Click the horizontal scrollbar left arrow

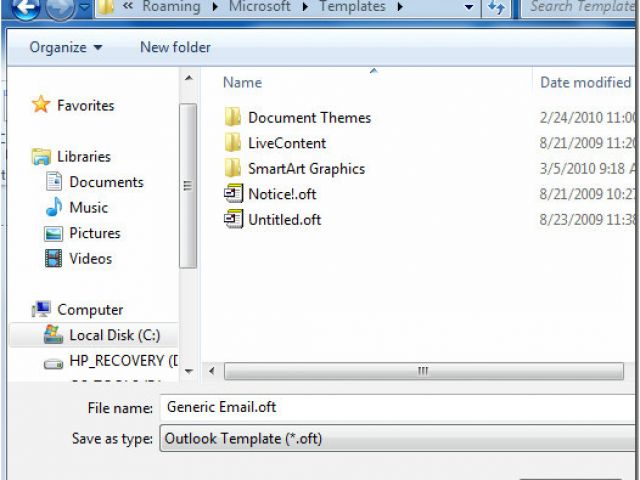tap(211, 371)
